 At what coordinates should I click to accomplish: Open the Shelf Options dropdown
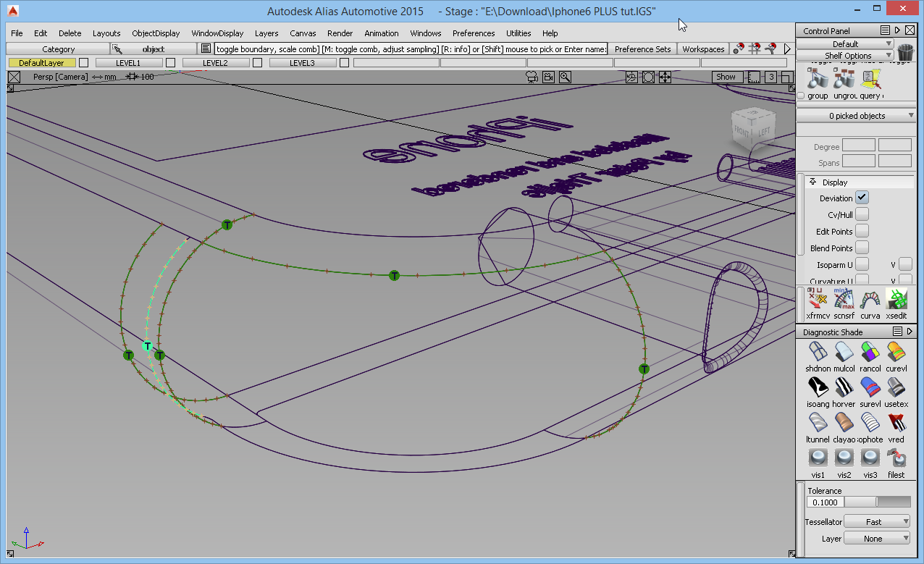845,55
